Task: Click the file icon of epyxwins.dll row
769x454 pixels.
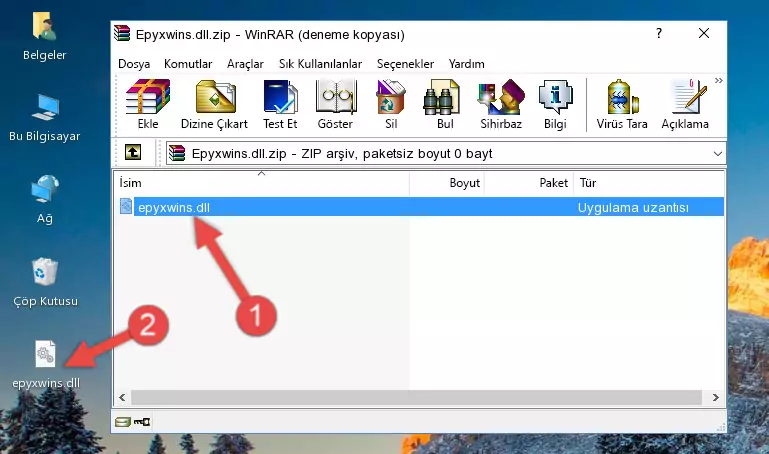Action: [126, 206]
